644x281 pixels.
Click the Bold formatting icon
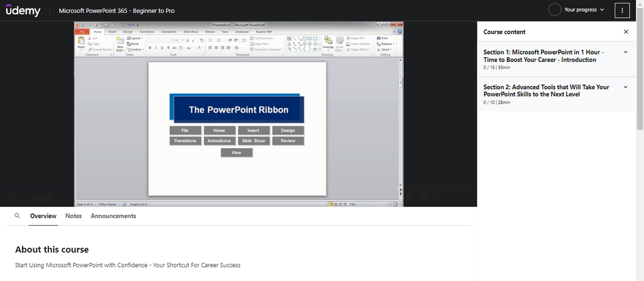pyautogui.click(x=149, y=48)
